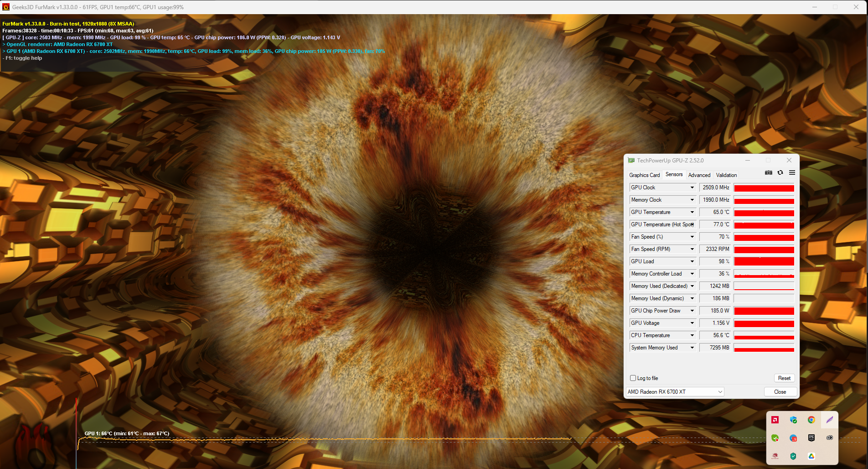Screen dimensions: 868x469
Task: Click the MSI dragon tray icon
Action: 775,456
